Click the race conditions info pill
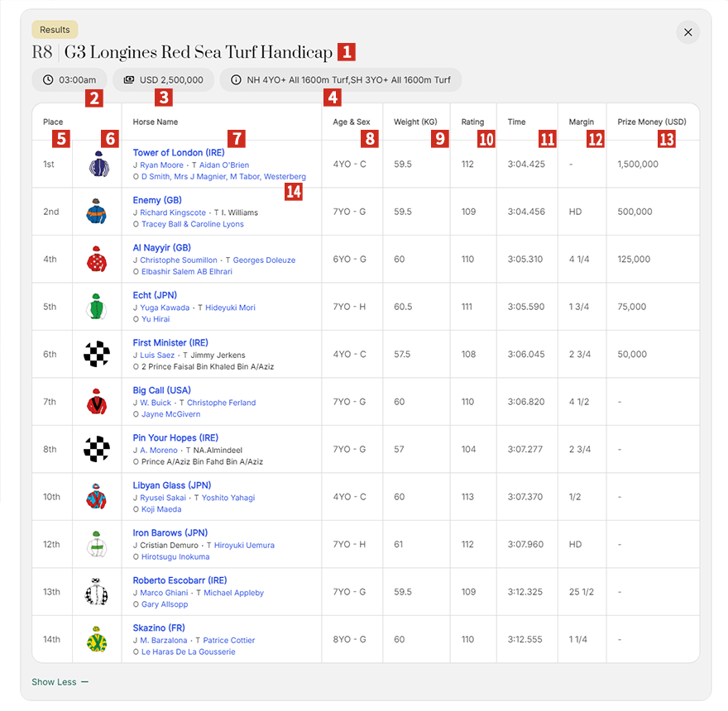This screenshot has width=728, height=711. point(340,80)
